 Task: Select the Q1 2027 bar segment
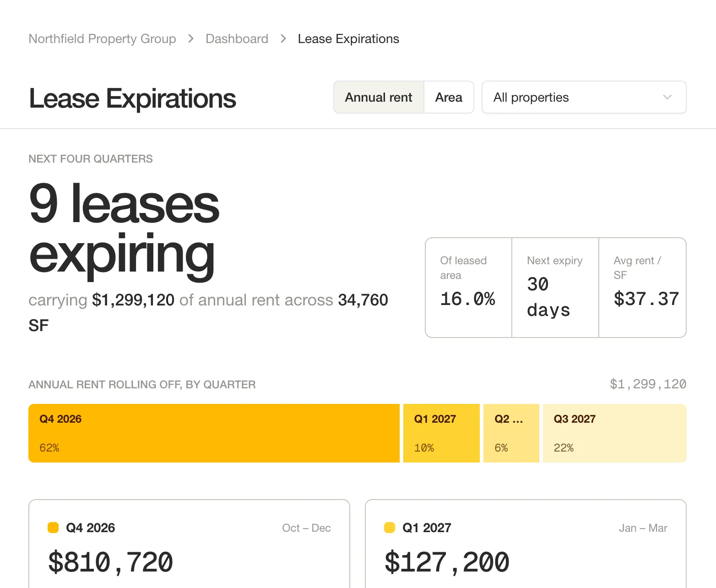coord(441,433)
